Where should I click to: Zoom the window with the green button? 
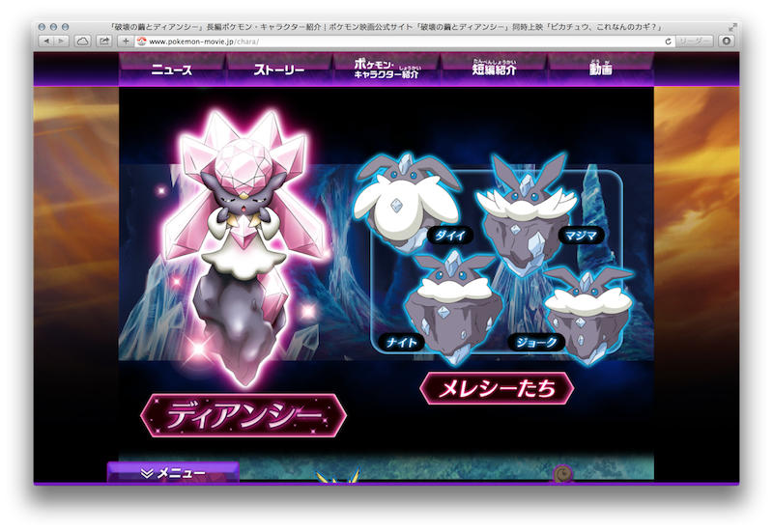coord(66,27)
